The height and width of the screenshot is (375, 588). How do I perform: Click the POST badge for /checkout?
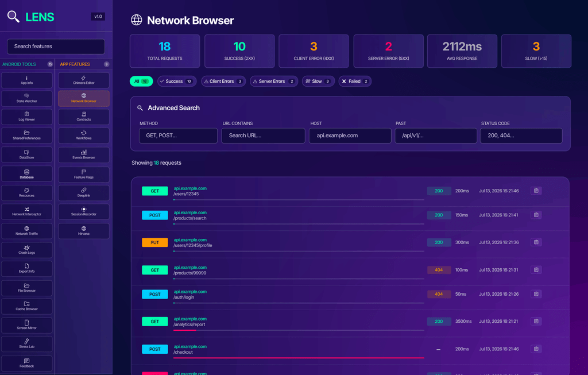155,349
